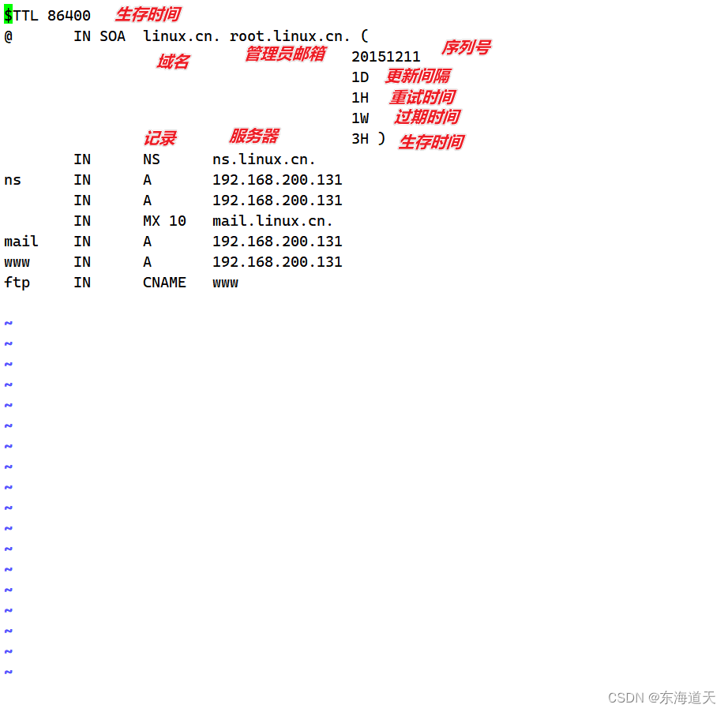The width and height of the screenshot is (728, 712).
Task: Click the ftp CNAME record line
Action: coord(118,282)
